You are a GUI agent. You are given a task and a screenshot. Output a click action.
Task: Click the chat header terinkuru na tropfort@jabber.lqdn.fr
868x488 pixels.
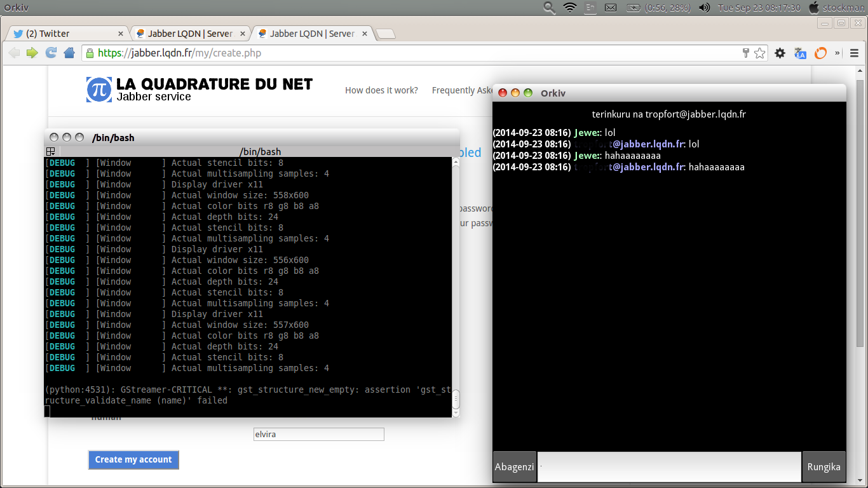point(669,114)
